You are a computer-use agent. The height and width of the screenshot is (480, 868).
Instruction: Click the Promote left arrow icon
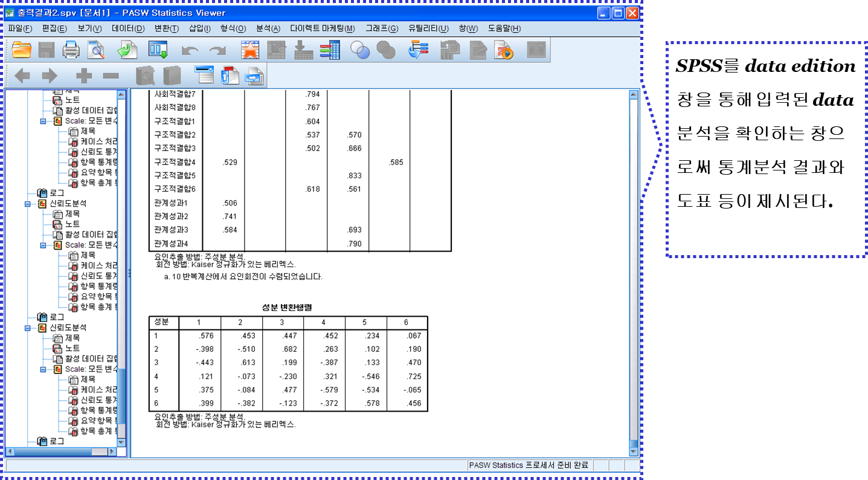(22, 76)
